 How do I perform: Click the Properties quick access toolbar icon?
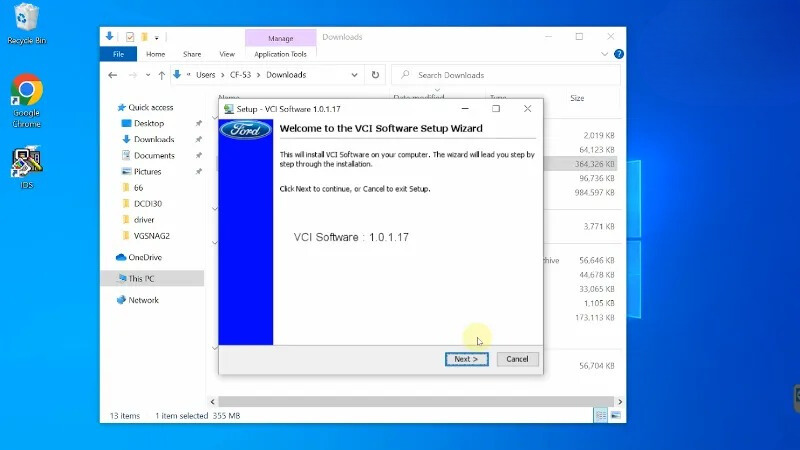130,37
